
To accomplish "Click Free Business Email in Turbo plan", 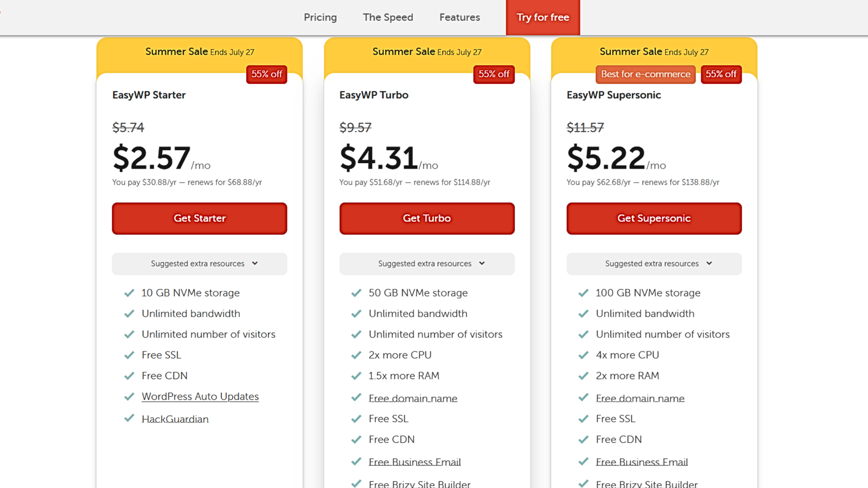I will point(415,462).
